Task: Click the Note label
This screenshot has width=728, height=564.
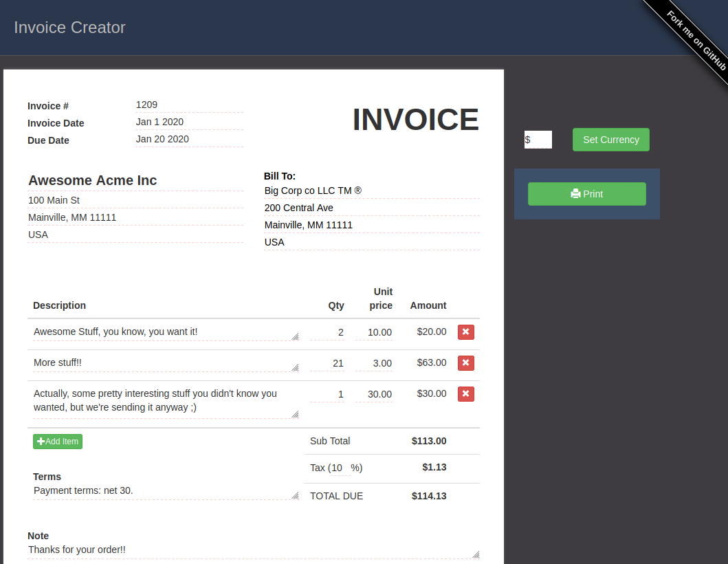Action: 38,536
